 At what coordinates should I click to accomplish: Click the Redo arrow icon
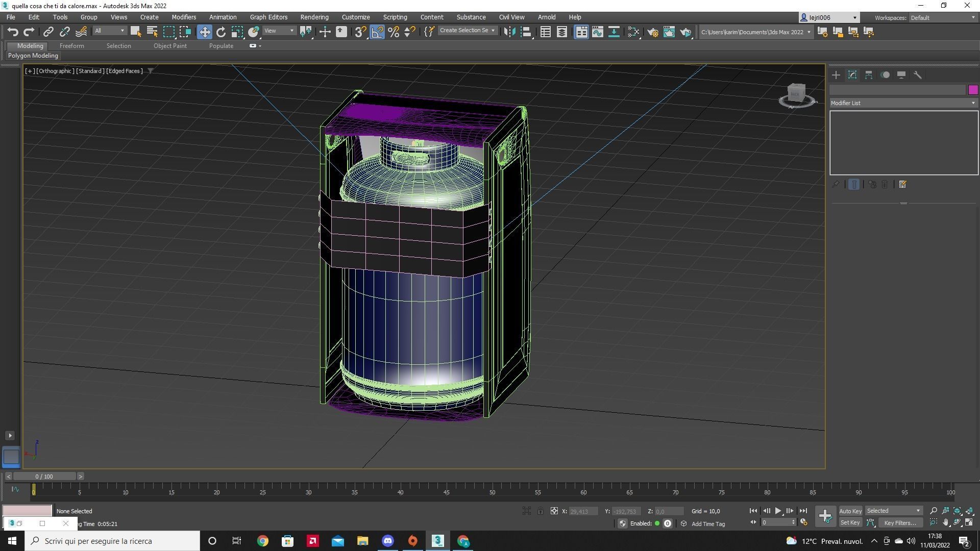tap(29, 32)
